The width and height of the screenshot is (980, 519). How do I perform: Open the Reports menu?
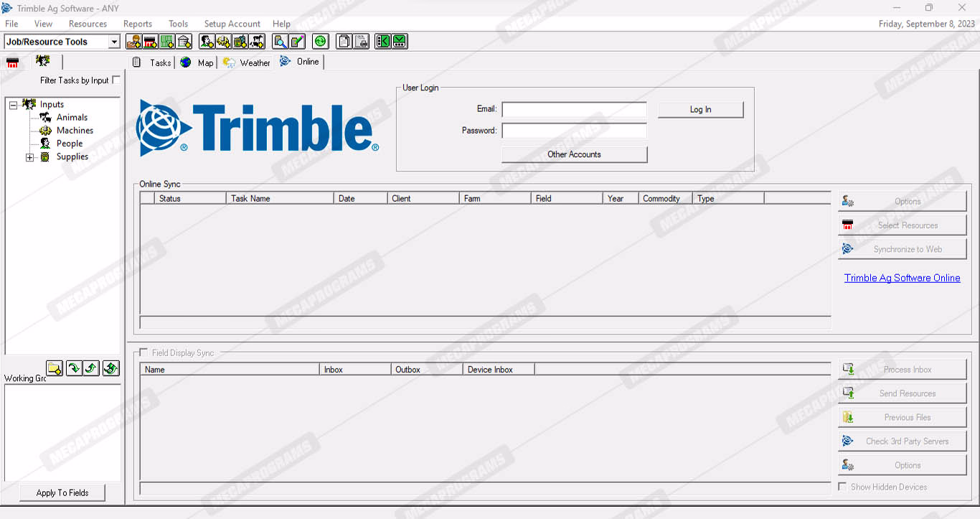click(x=138, y=24)
